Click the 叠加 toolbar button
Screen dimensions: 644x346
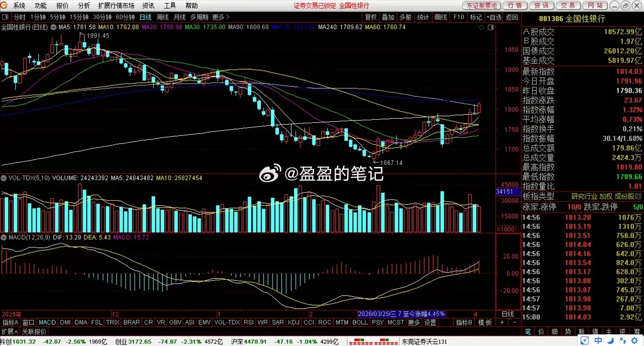pos(388,17)
